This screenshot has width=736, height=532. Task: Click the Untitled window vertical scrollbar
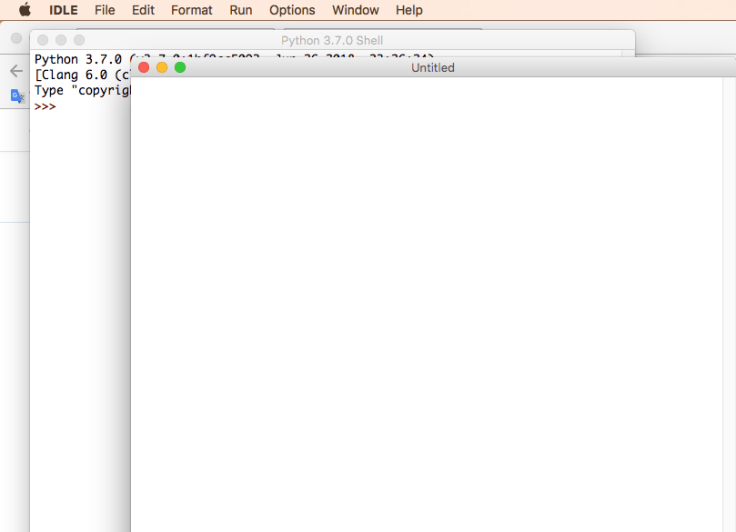pyautogui.click(x=728, y=300)
